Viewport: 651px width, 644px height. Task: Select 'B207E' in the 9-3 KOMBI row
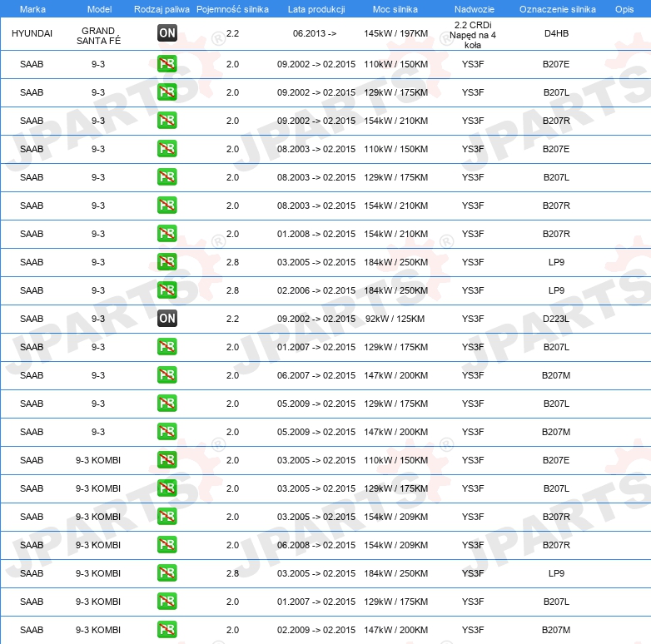point(556,460)
